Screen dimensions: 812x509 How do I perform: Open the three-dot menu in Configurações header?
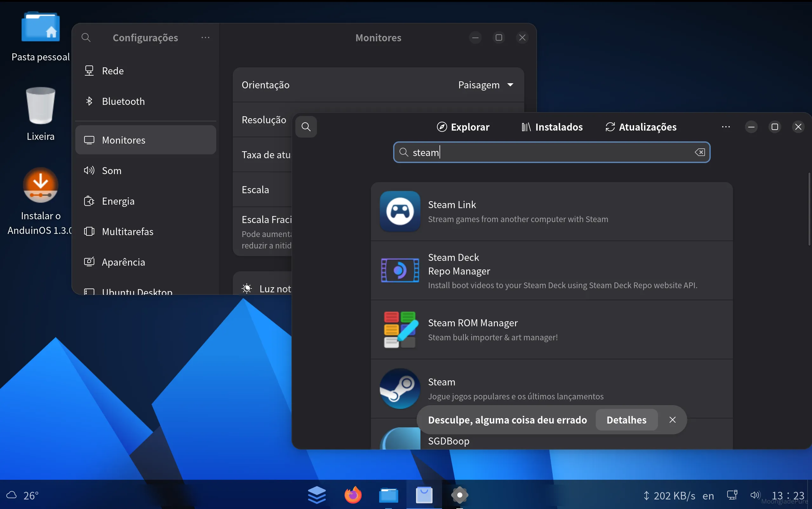point(205,37)
